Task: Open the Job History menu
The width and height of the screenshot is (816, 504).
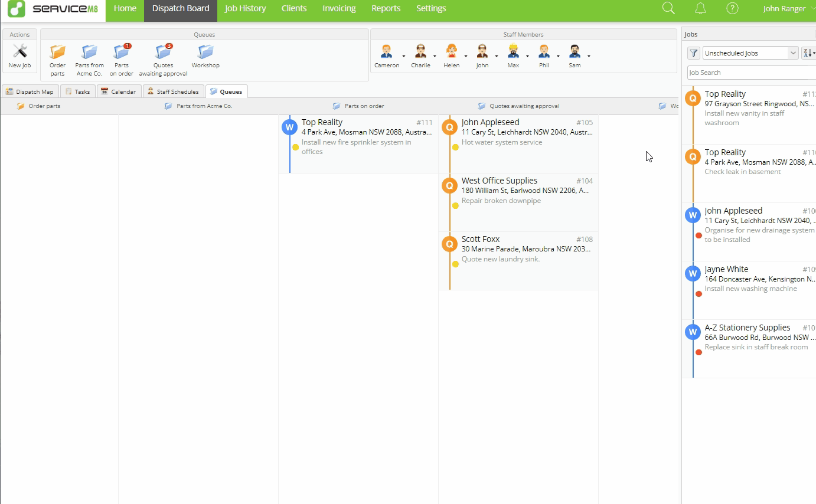Action: click(245, 9)
